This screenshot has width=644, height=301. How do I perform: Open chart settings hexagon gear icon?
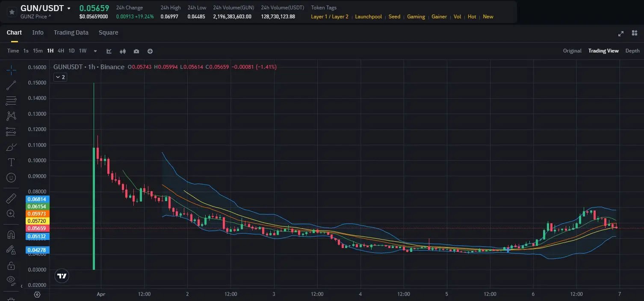tap(37, 295)
